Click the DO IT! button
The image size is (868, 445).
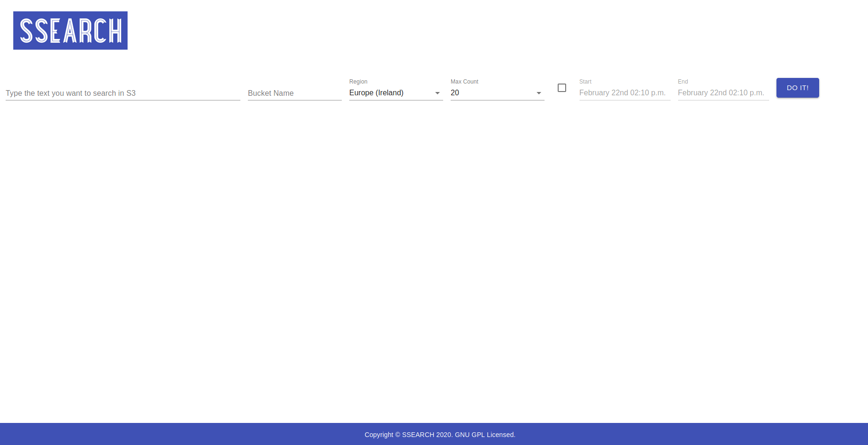pos(797,88)
